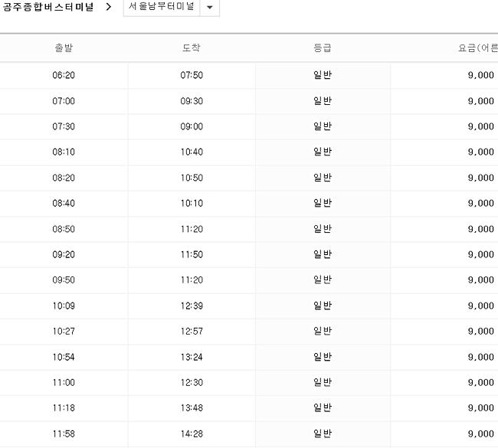Click 9,000 fare in the 10:09 row
The image size is (498, 448).
481,306
